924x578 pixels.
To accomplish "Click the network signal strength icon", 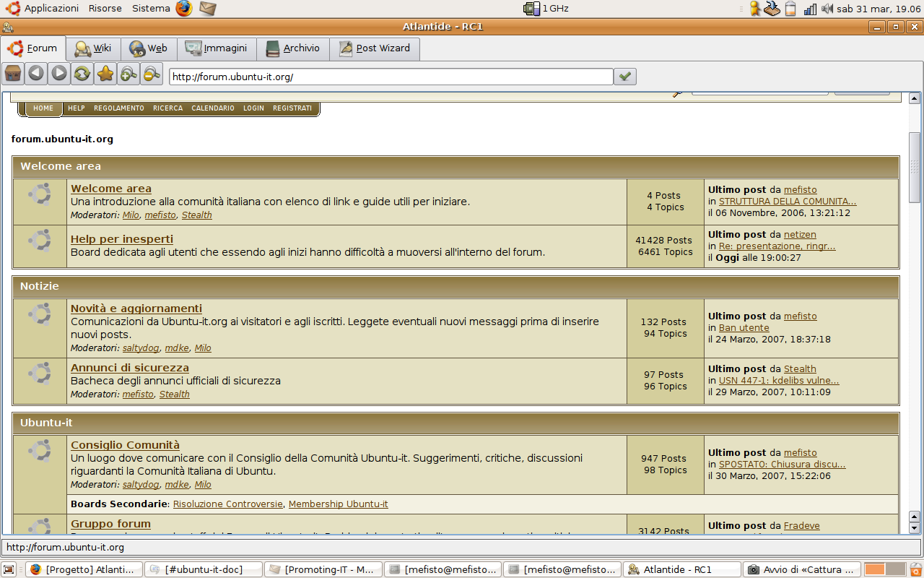I will (810, 9).
